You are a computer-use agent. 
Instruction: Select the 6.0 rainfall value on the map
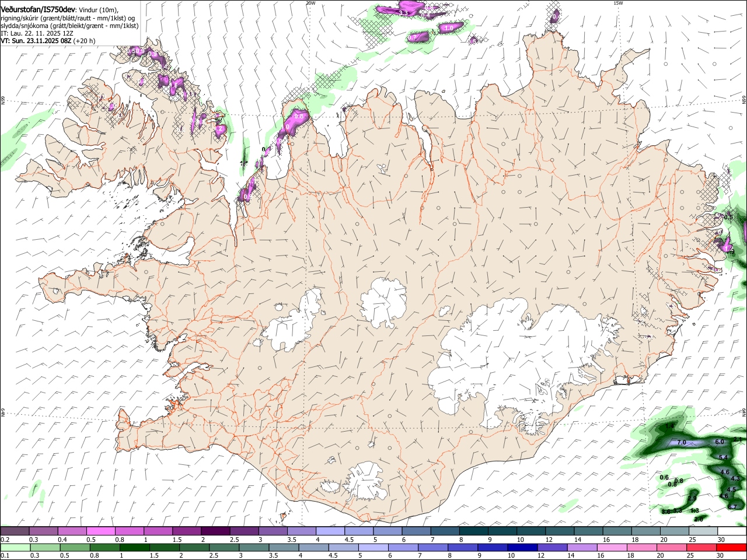(720, 442)
